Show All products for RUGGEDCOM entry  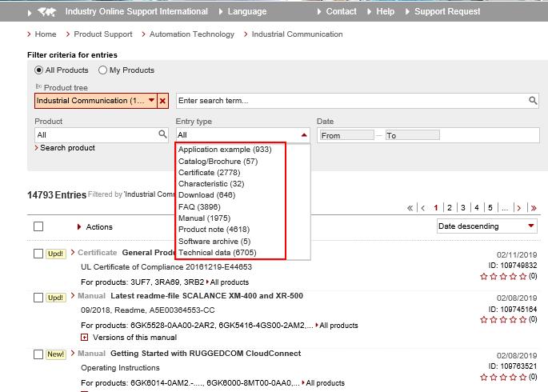coord(324,383)
